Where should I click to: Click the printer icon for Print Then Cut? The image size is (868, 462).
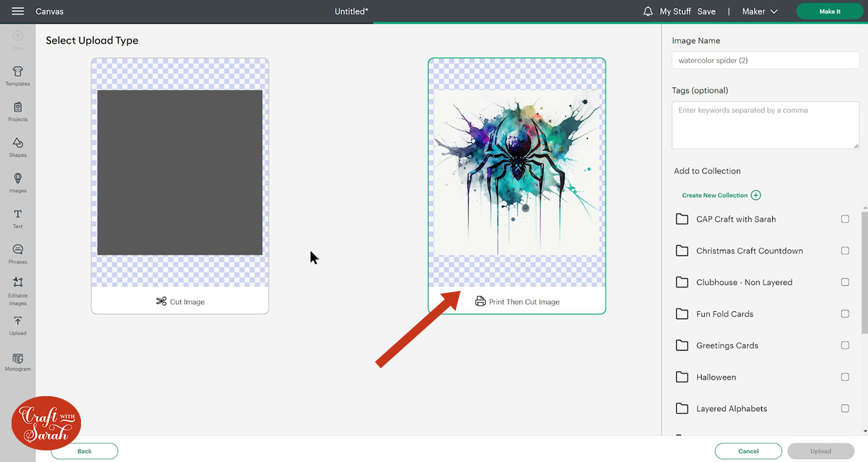pyautogui.click(x=480, y=301)
